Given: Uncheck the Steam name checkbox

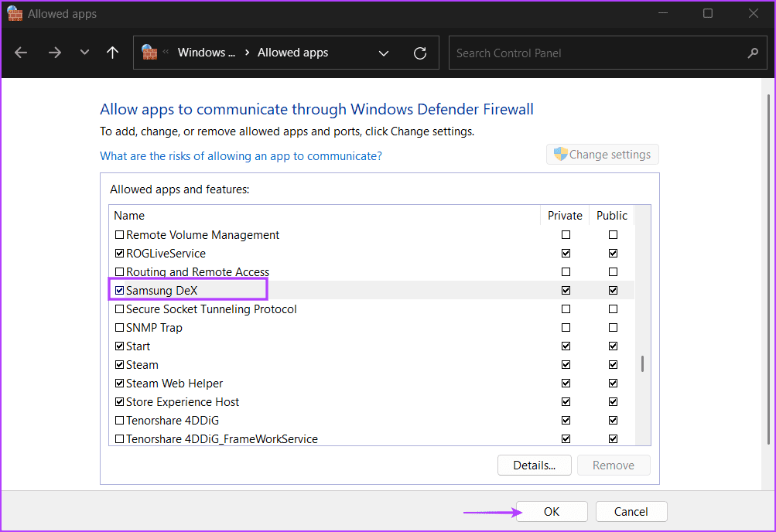Looking at the screenshot, I should click(x=119, y=364).
